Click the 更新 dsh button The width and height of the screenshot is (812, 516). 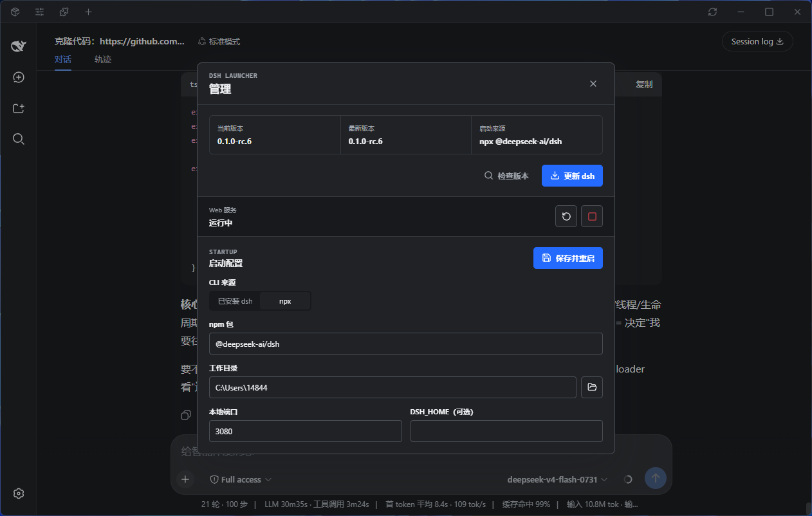tap(572, 176)
